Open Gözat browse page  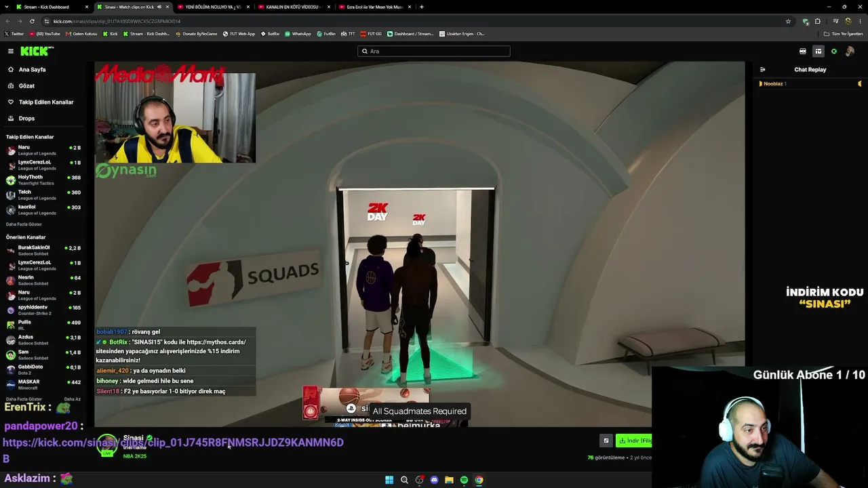tap(22, 86)
